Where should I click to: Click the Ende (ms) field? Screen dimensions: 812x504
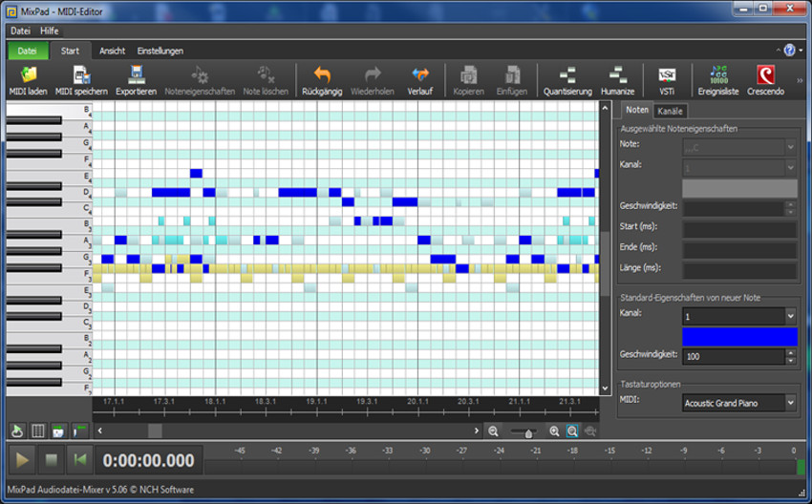(739, 249)
